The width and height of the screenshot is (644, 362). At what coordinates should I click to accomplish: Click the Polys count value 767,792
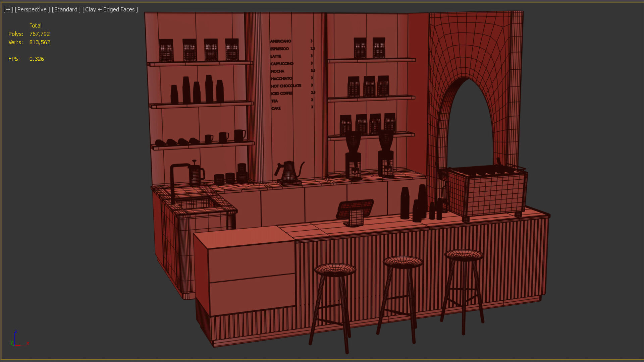(40, 34)
